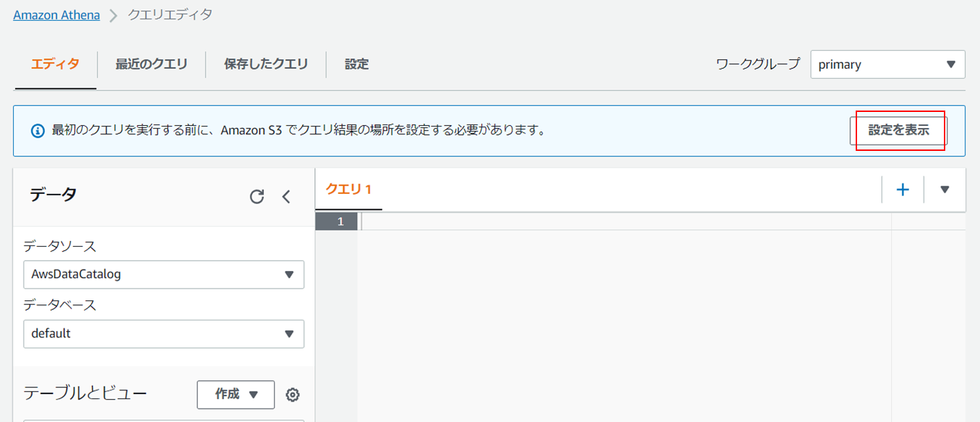This screenshot has height=422, width=980.
Task: Click the 設定を表示 button
Action: pos(898,131)
